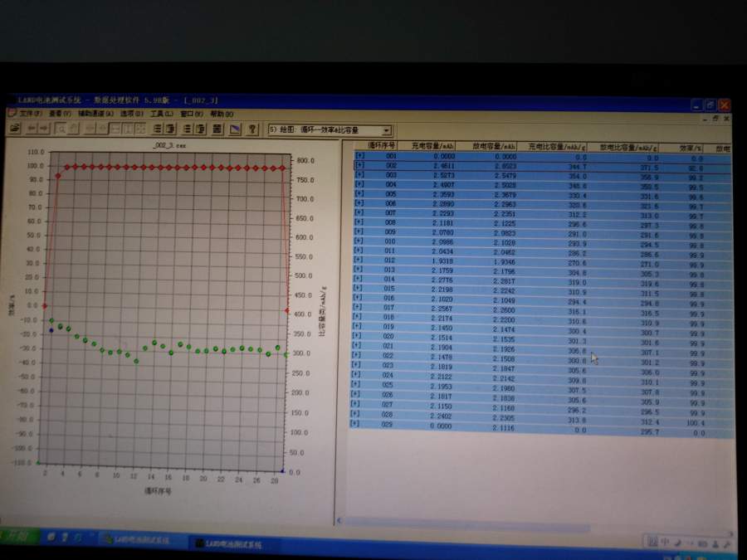Click discharge capacity value in row 029
The width and height of the screenshot is (747, 560).
click(x=504, y=427)
